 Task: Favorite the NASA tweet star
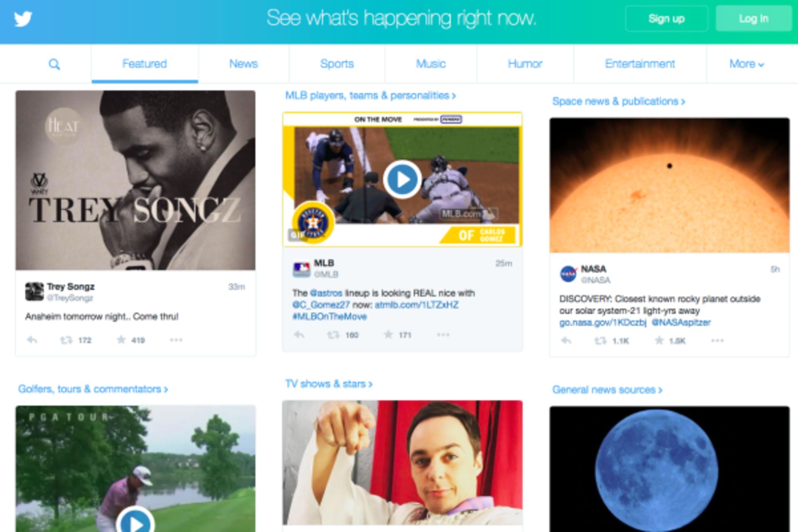[x=659, y=340]
